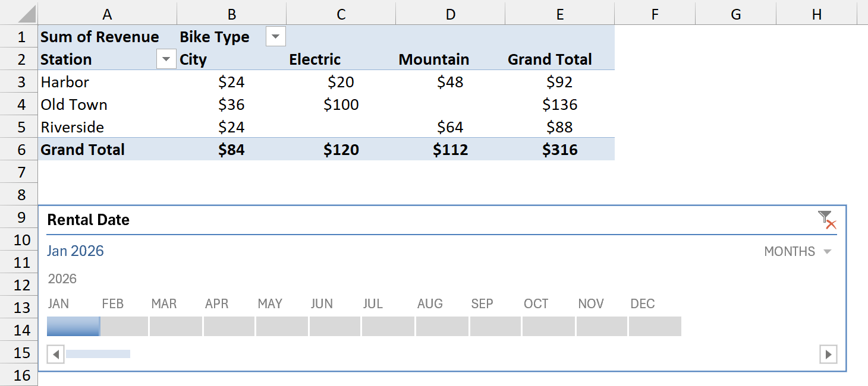The height and width of the screenshot is (386, 868).
Task: Click the 'Rental Date' timeline title
Action: 88,220
